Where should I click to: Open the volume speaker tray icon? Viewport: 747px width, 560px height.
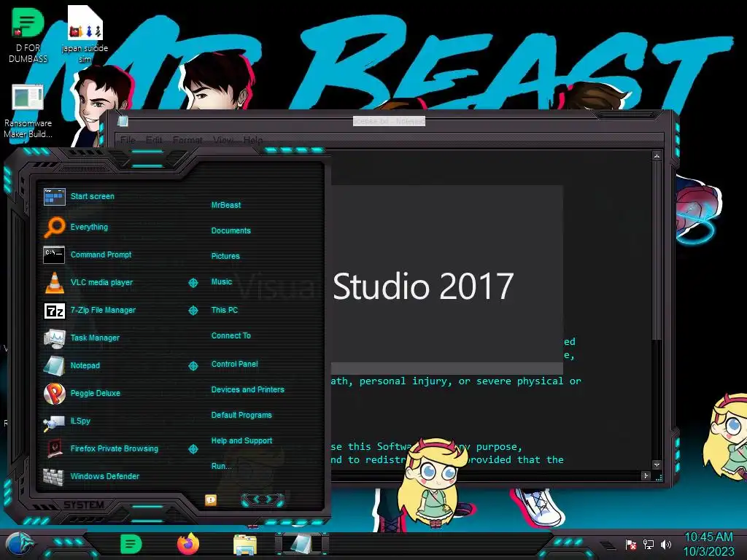point(666,545)
